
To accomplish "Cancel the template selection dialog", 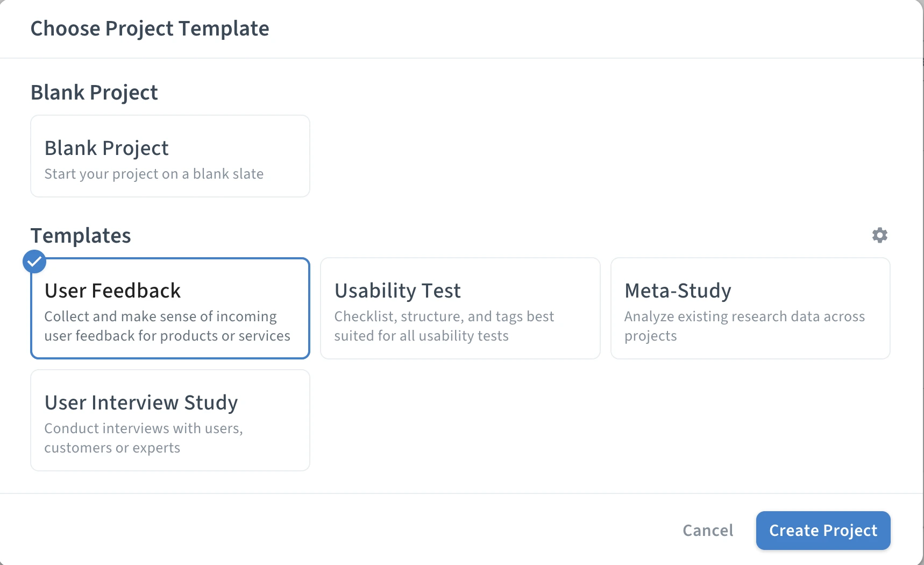I will [708, 530].
